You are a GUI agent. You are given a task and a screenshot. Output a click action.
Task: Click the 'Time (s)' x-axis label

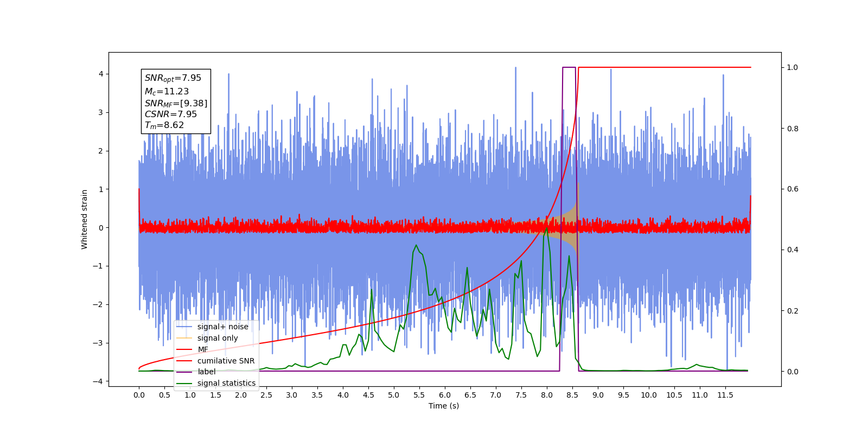444,406
